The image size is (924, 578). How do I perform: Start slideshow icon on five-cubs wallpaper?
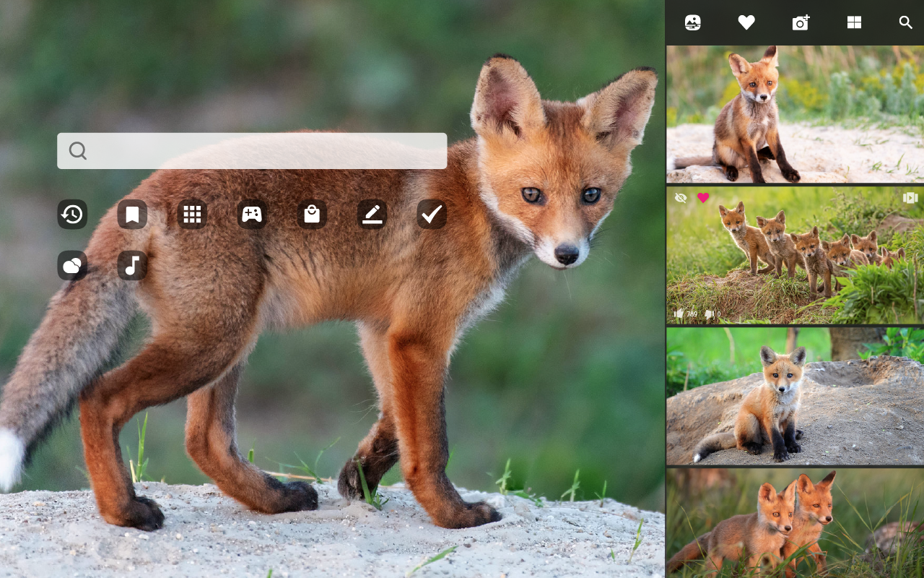click(x=910, y=198)
